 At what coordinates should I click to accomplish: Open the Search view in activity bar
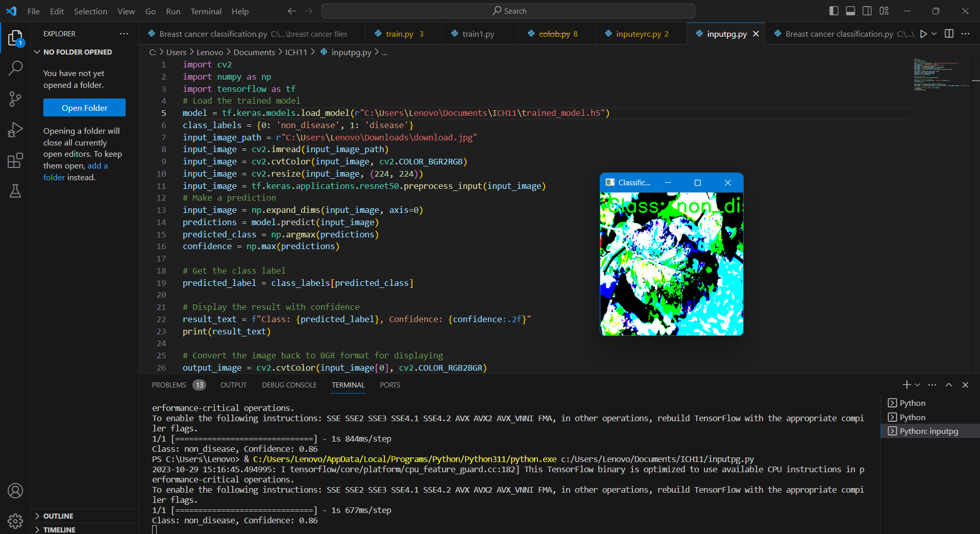[x=15, y=68]
